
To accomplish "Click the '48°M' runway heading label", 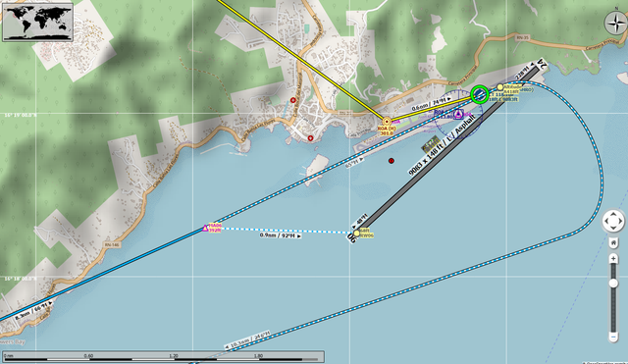I will tap(359, 222).
